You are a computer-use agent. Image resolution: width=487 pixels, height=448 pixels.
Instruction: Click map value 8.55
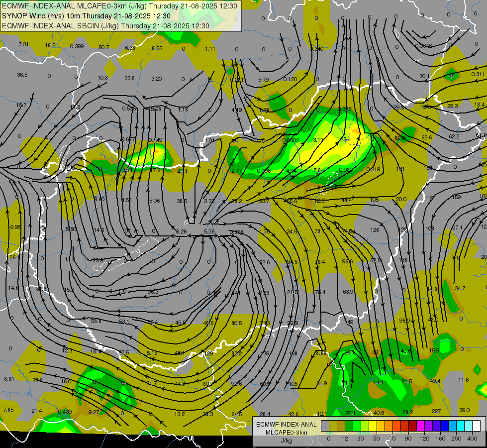157,48
